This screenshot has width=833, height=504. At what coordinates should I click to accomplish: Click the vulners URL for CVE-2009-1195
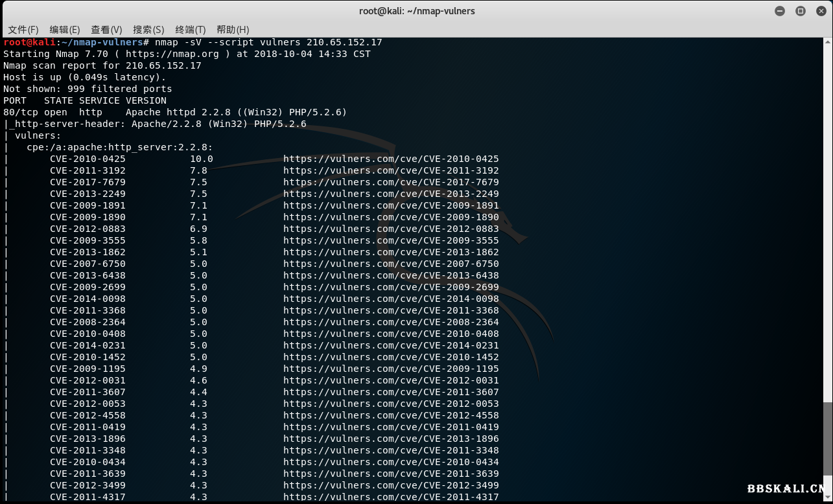click(x=391, y=369)
